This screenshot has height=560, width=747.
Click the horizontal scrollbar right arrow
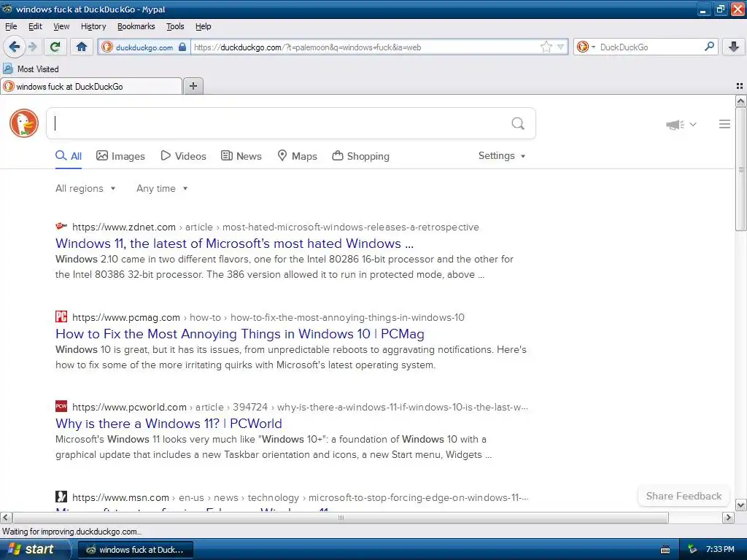pyautogui.click(x=728, y=518)
